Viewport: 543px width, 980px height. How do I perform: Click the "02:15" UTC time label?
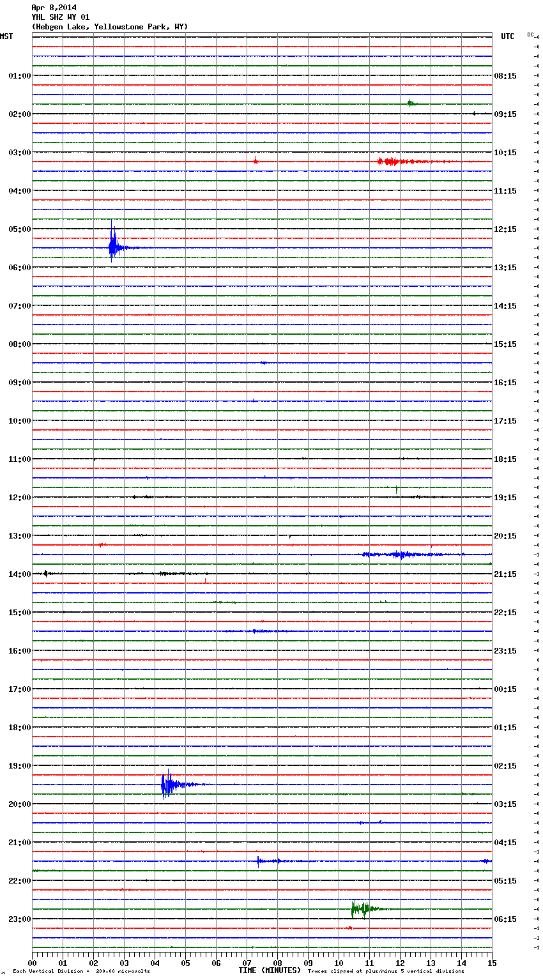505,766
